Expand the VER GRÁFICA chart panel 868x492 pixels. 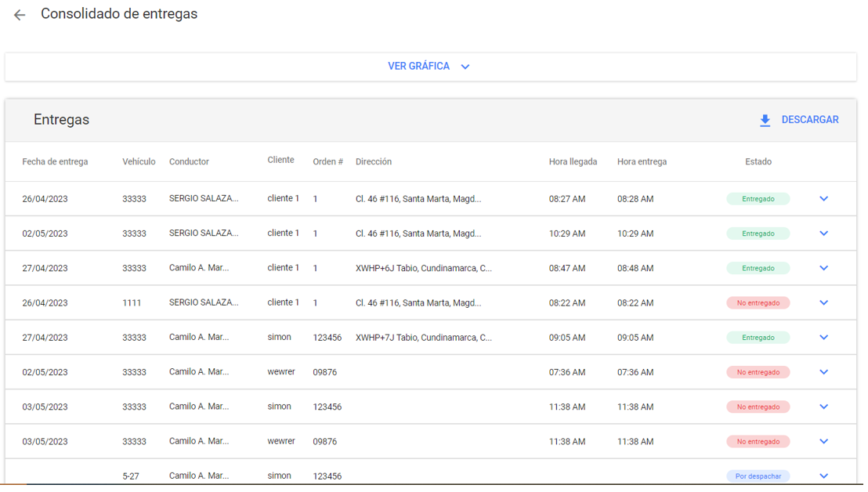(419, 67)
